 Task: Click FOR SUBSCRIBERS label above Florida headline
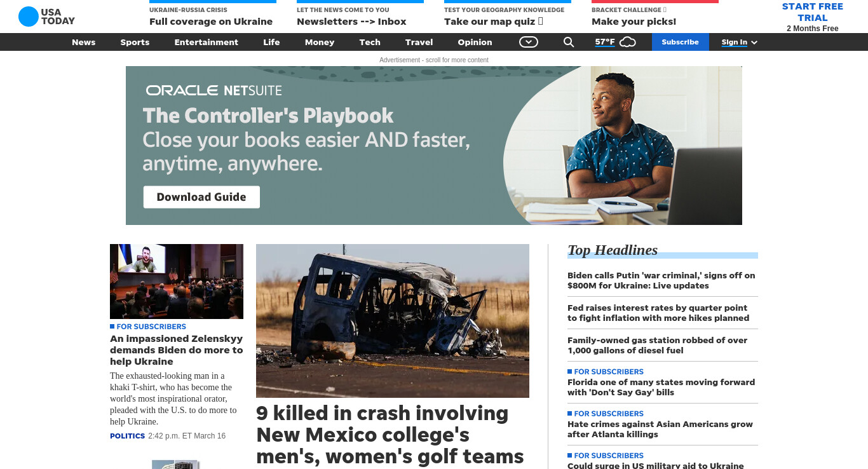click(x=609, y=371)
